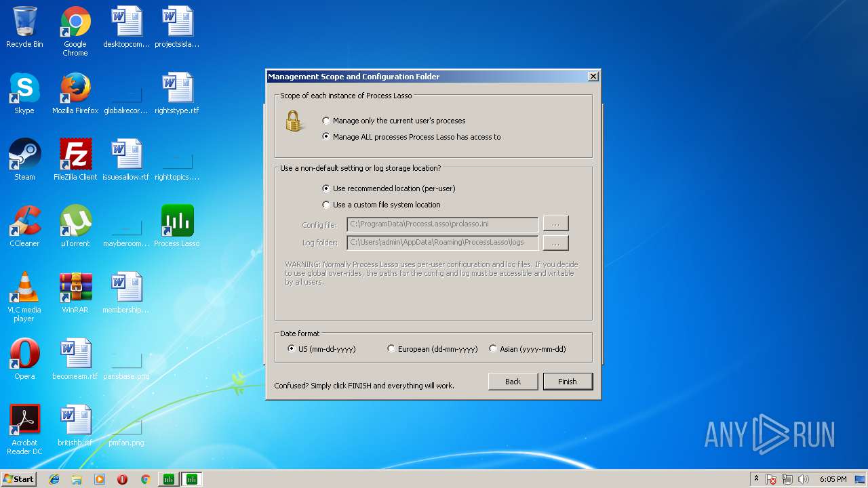The width and height of the screenshot is (868, 488).
Task: Open the media player taskbar icon
Action: click(x=100, y=479)
